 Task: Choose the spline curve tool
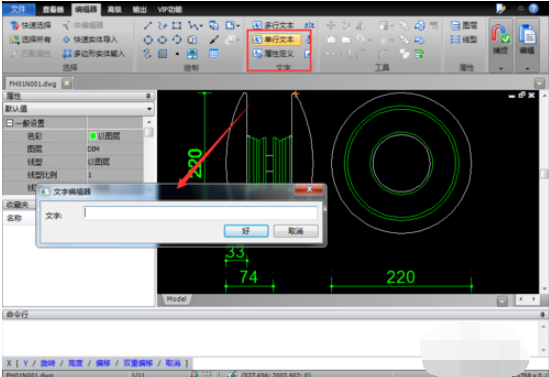(148, 54)
